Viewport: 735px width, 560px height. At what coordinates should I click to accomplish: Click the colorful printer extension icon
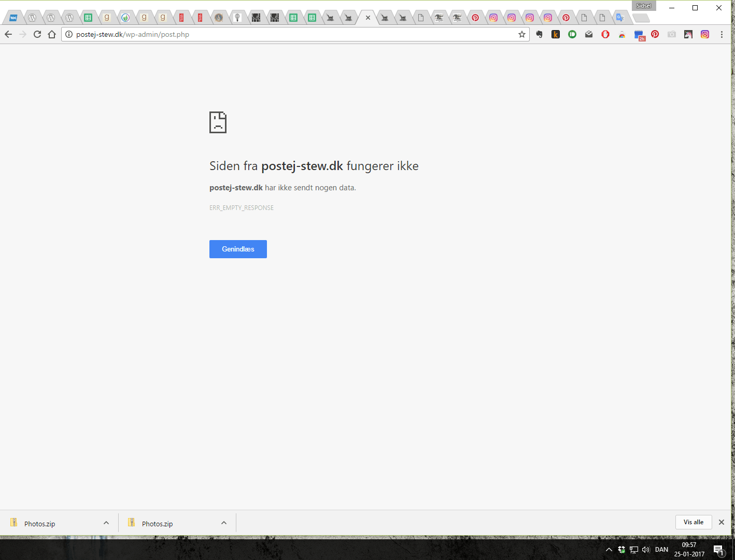(x=622, y=35)
